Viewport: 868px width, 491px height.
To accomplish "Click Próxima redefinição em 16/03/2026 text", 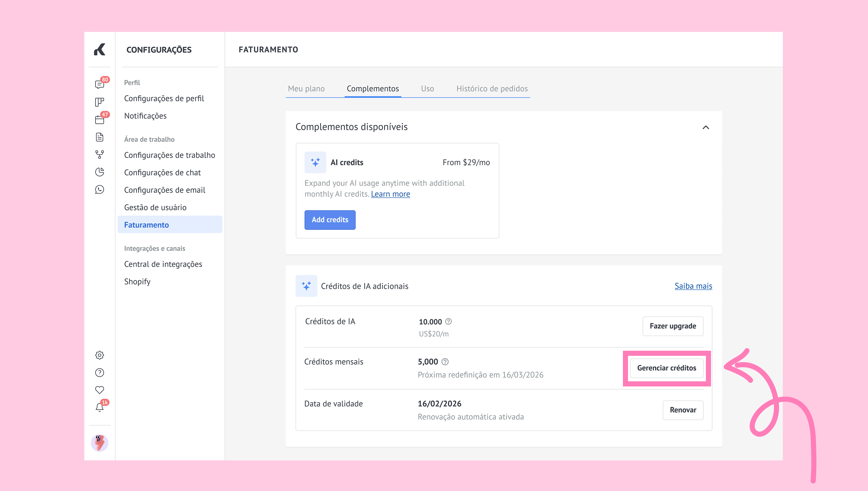I will point(480,375).
